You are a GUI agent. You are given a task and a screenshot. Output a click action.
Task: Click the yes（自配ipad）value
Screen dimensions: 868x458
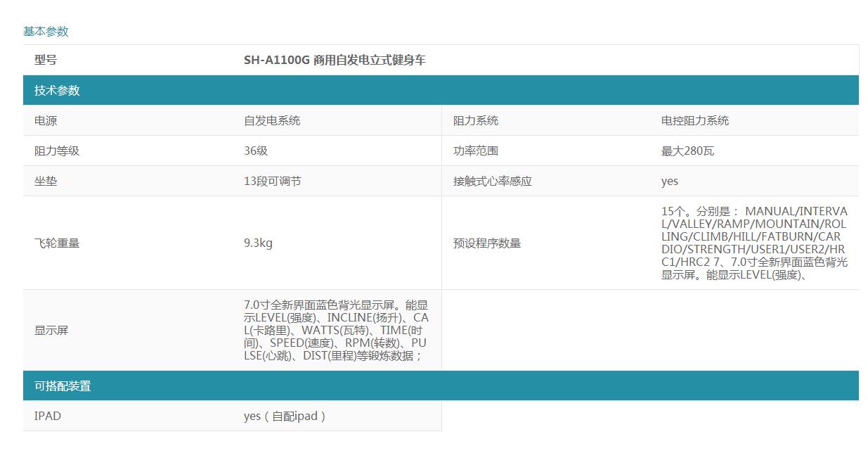point(285,416)
